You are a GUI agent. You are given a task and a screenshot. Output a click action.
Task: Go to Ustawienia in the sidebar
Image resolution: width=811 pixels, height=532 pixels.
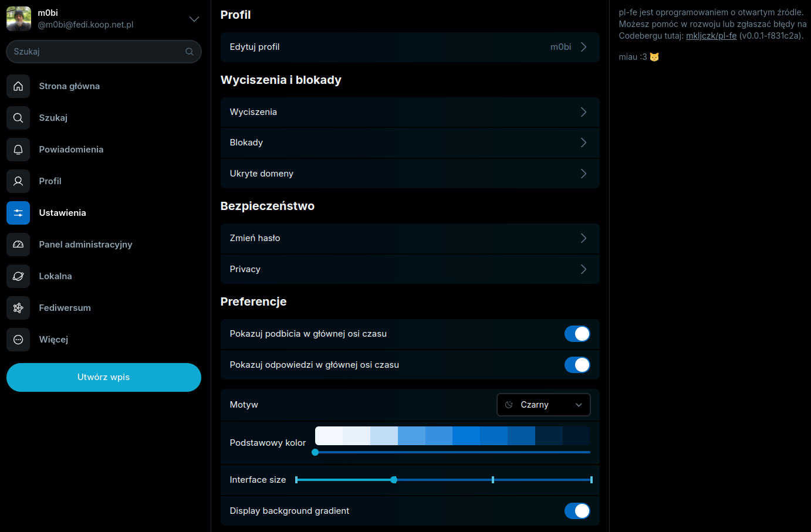click(x=62, y=213)
